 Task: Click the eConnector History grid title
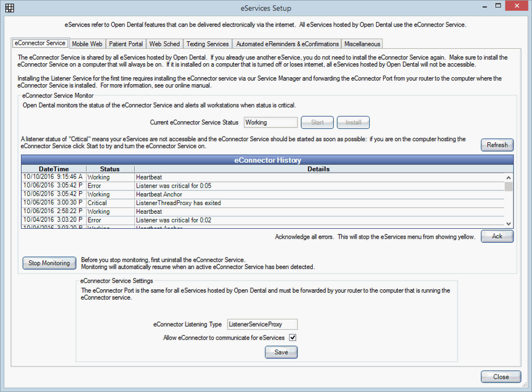(x=267, y=160)
